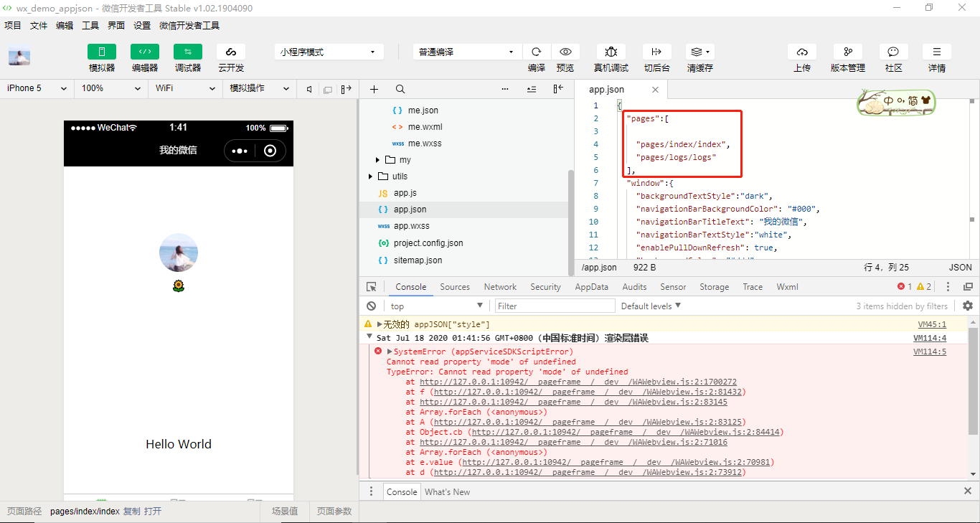Click the 编译 compile refresh icon
Screen dimensions: 980x523
536,52
